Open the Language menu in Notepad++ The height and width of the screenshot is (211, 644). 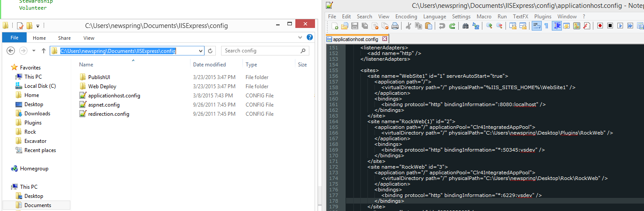pyautogui.click(x=435, y=17)
